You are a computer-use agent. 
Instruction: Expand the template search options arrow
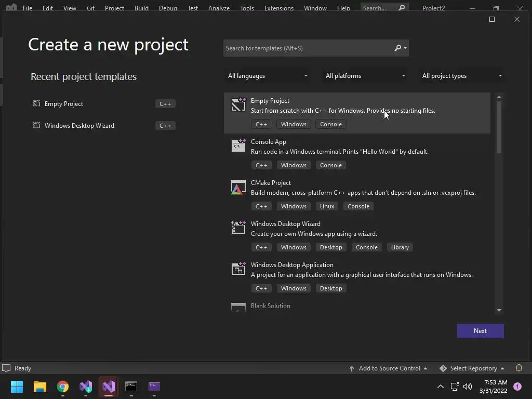point(405,48)
